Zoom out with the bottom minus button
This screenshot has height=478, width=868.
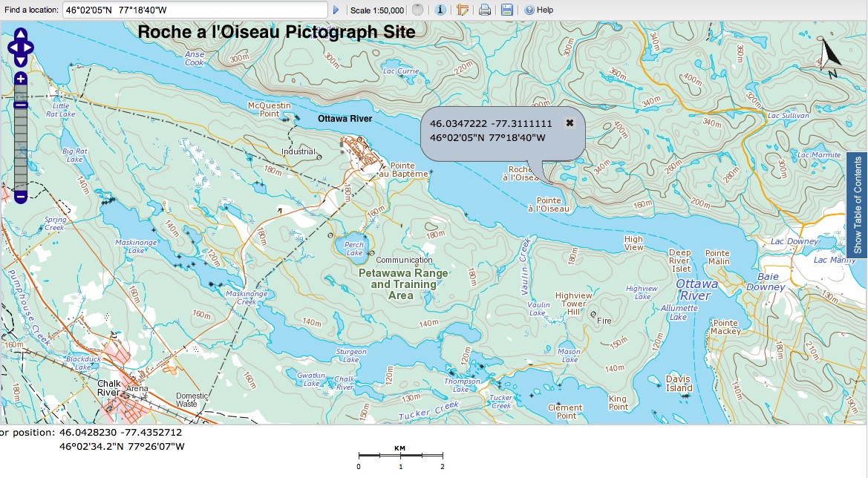pos(21,197)
